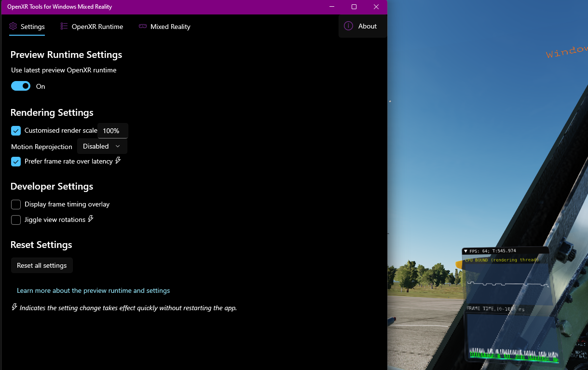Turn off latest preview OpenXR runtime toggle
The image size is (588, 370).
click(x=21, y=86)
